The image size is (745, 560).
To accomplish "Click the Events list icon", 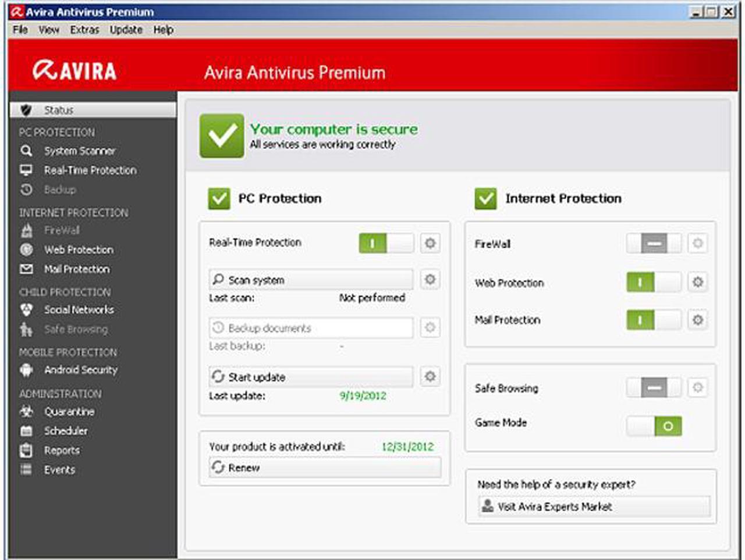I will point(26,469).
